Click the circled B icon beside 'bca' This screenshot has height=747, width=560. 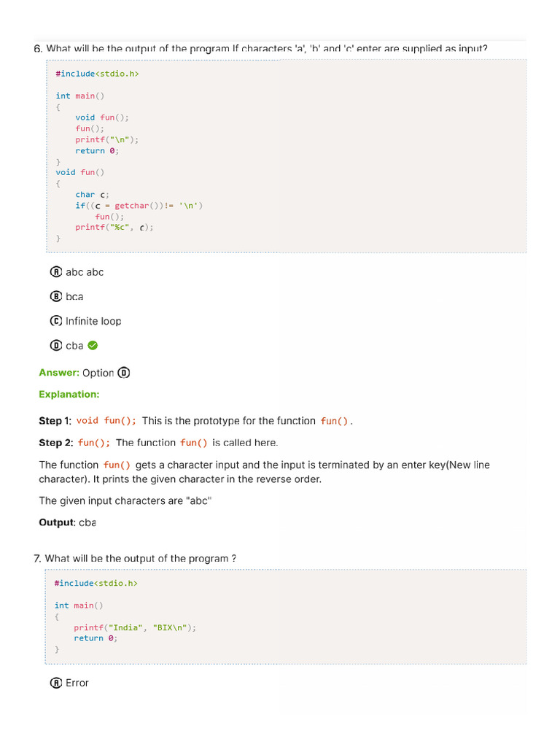[x=56, y=297]
